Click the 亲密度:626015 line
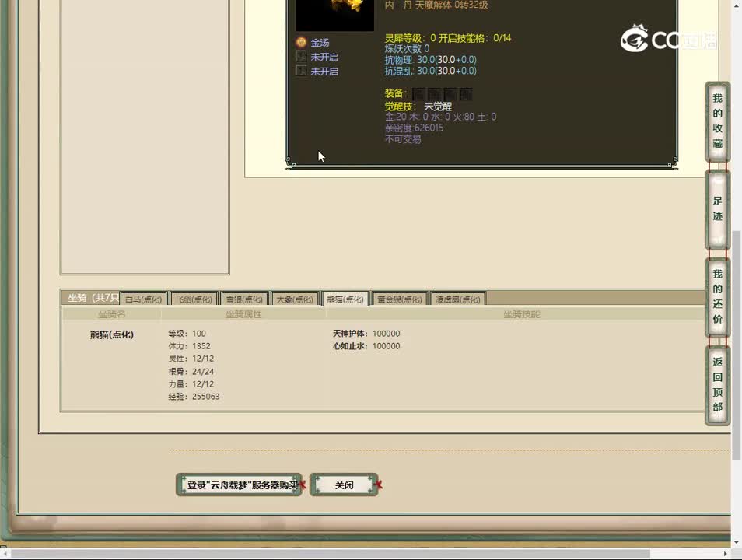 [414, 128]
